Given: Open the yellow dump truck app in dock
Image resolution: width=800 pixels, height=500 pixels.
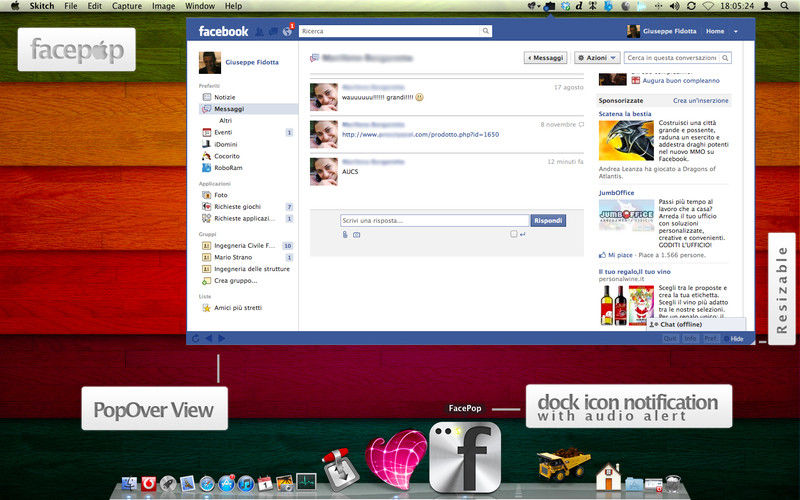Looking at the screenshot, I should (x=564, y=463).
